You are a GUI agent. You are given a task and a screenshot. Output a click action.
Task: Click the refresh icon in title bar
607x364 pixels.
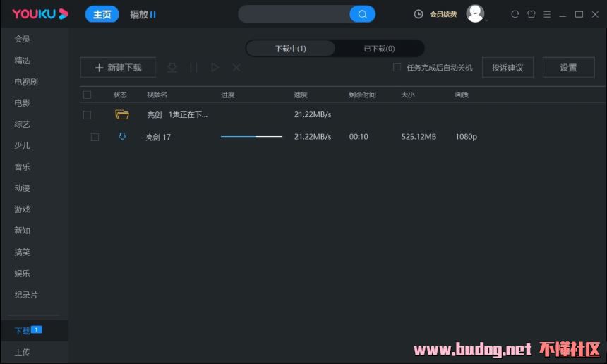[x=515, y=14]
